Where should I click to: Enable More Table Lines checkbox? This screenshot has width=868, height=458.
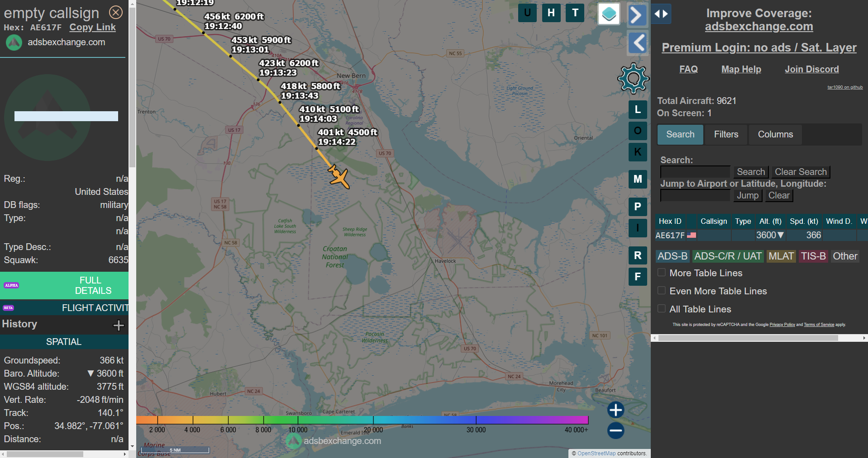pyautogui.click(x=662, y=273)
